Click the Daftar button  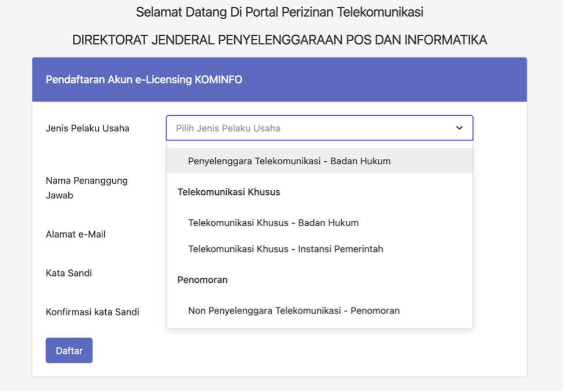(69, 350)
